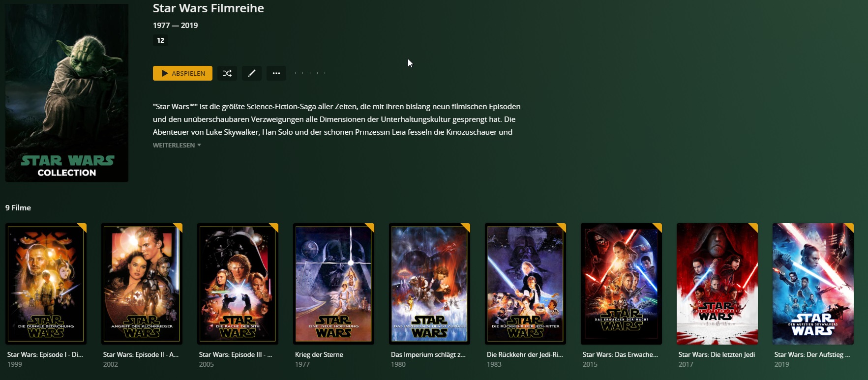Click the year 1977 under Krieg der Sterne

[302, 364]
